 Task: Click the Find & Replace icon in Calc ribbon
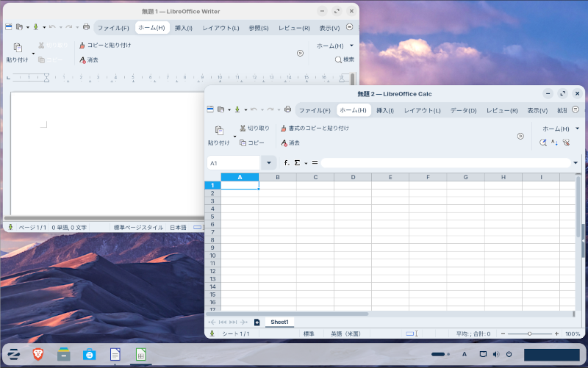coord(542,142)
